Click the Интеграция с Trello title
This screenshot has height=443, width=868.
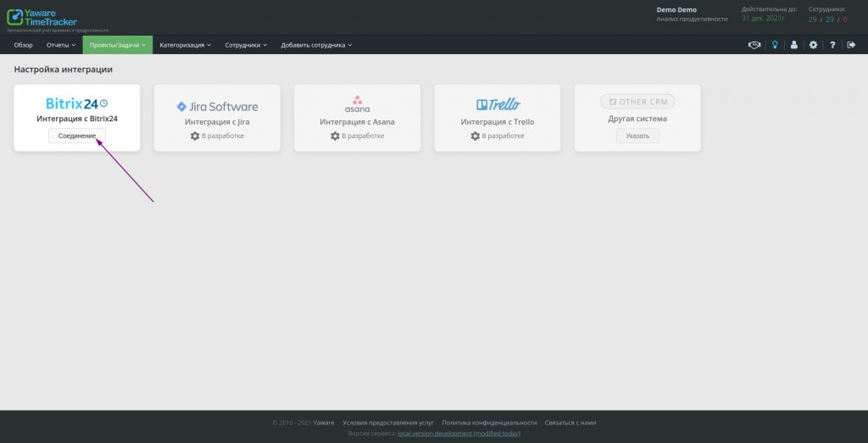(497, 122)
